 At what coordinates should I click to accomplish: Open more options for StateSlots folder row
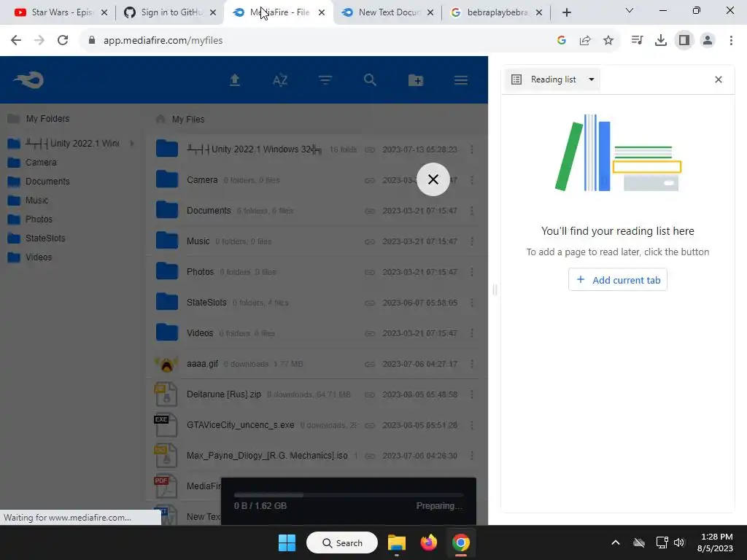472,303
